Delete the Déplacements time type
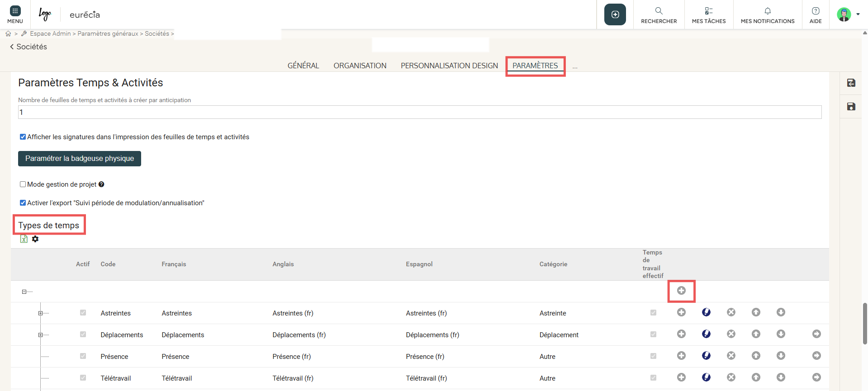Screen dimensions: 868x391 (x=731, y=334)
